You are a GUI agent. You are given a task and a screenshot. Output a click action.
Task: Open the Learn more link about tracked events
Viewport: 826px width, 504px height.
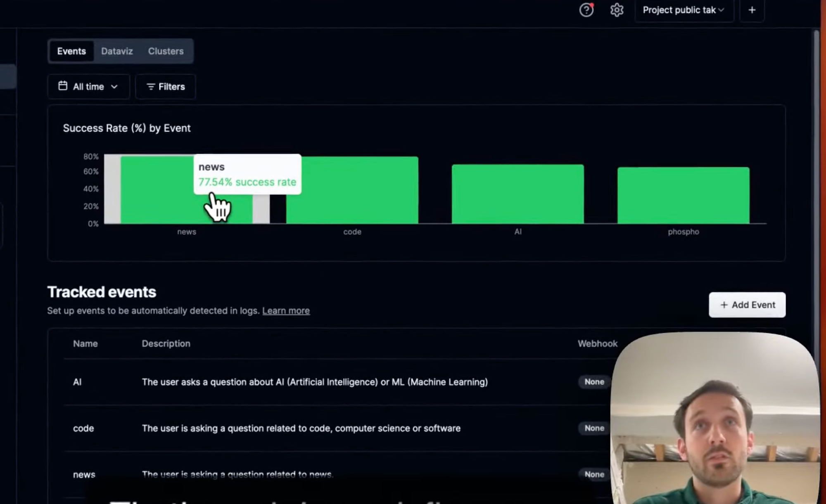coord(286,310)
